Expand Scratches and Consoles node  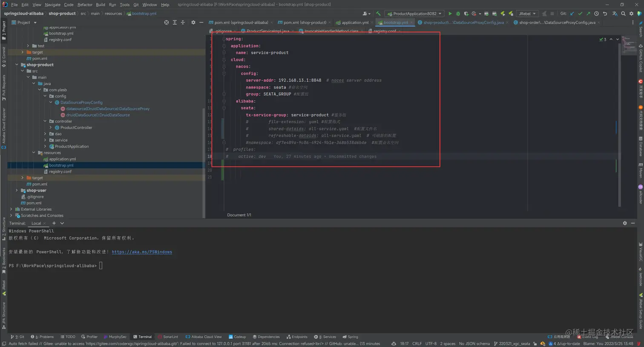pyautogui.click(x=11, y=215)
